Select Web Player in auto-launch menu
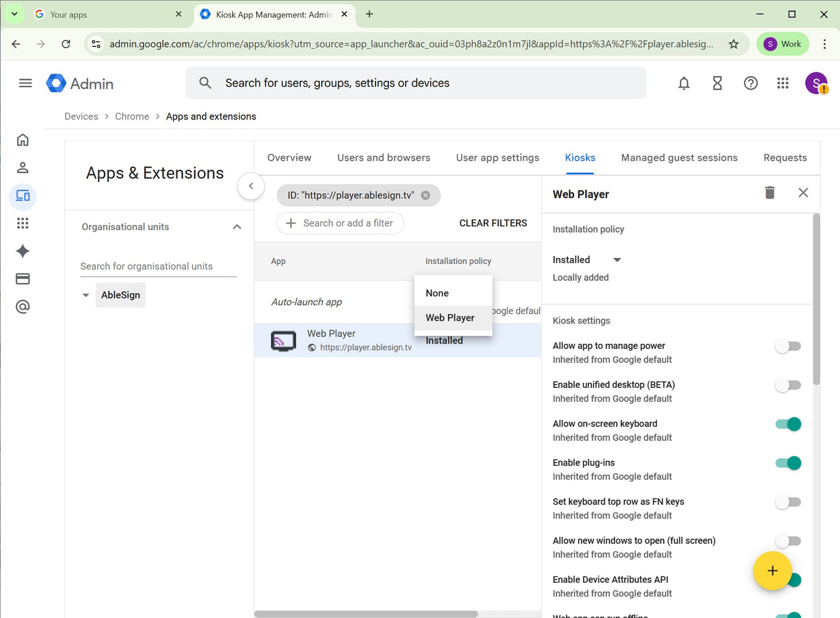This screenshot has height=618, width=840. (450, 318)
